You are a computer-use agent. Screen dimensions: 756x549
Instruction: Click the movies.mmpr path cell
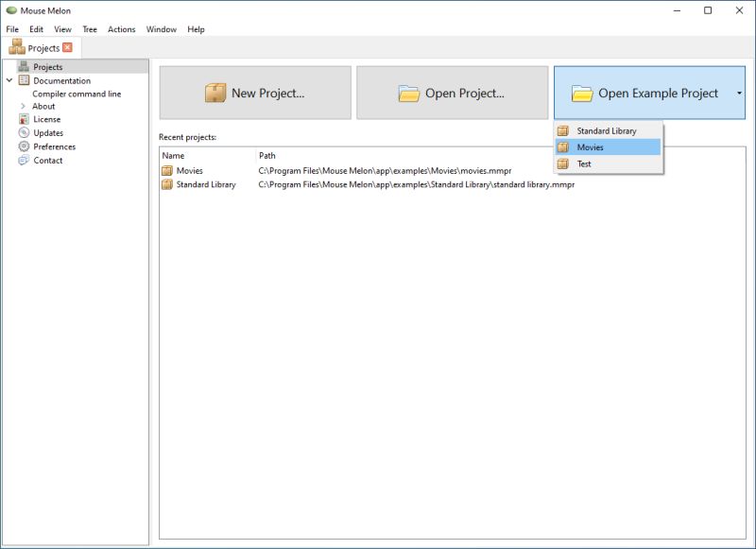385,171
